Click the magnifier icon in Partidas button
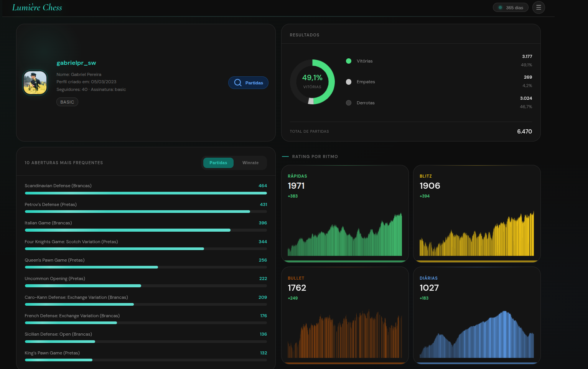588x369 pixels. pyautogui.click(x=238, y=82)
